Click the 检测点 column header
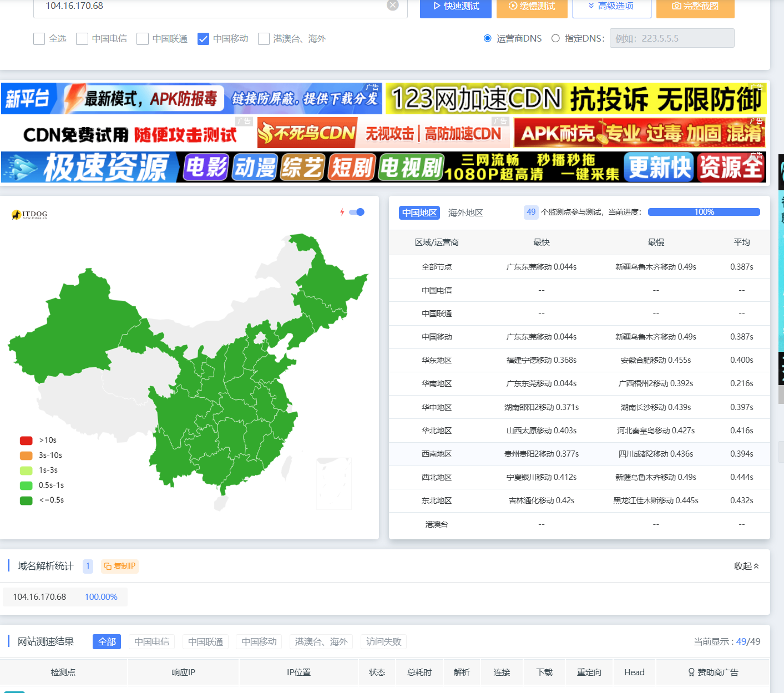The width and height of the screenshot is (784, 693). point(63,672)
